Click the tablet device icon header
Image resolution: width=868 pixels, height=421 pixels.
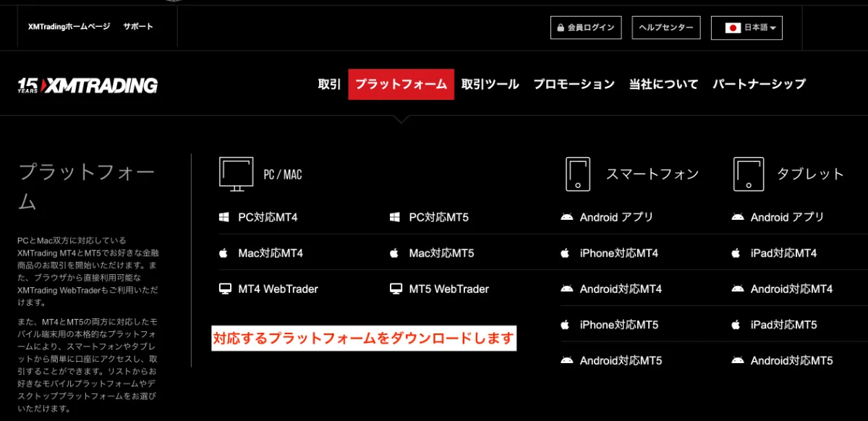pyautogui.click(x=748, y=174)
